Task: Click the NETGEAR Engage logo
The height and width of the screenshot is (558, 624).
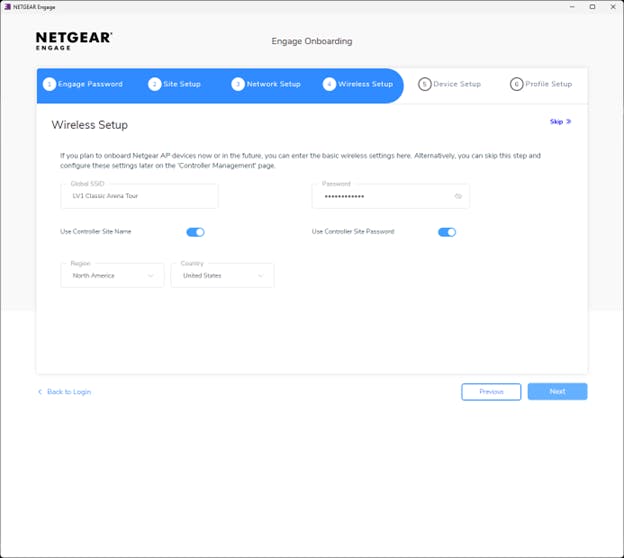Action: point(74,41)
